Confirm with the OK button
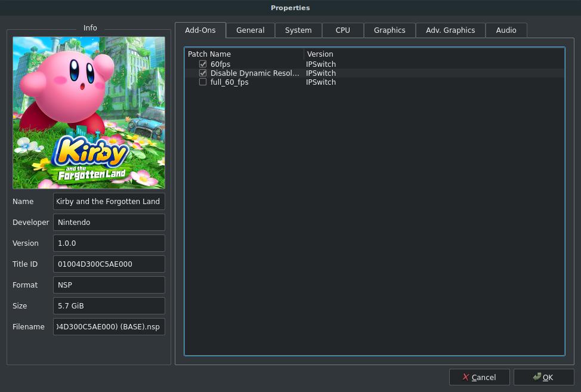The width and height of the screenshot is (581, 392). [x=543, y=377]
